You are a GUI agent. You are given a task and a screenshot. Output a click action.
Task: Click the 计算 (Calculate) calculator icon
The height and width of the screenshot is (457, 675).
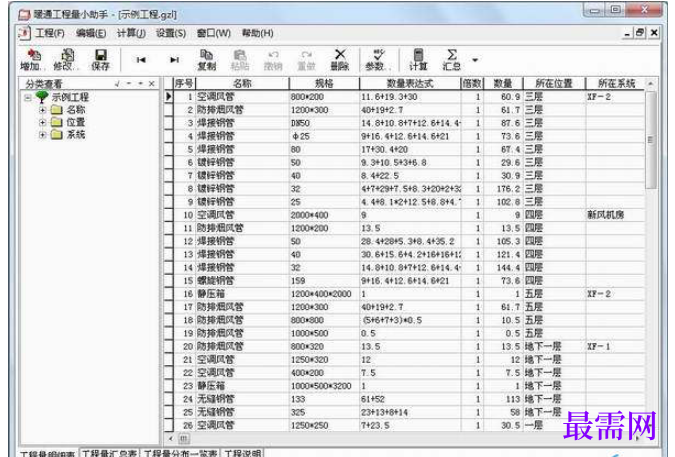tap(418, 59)
